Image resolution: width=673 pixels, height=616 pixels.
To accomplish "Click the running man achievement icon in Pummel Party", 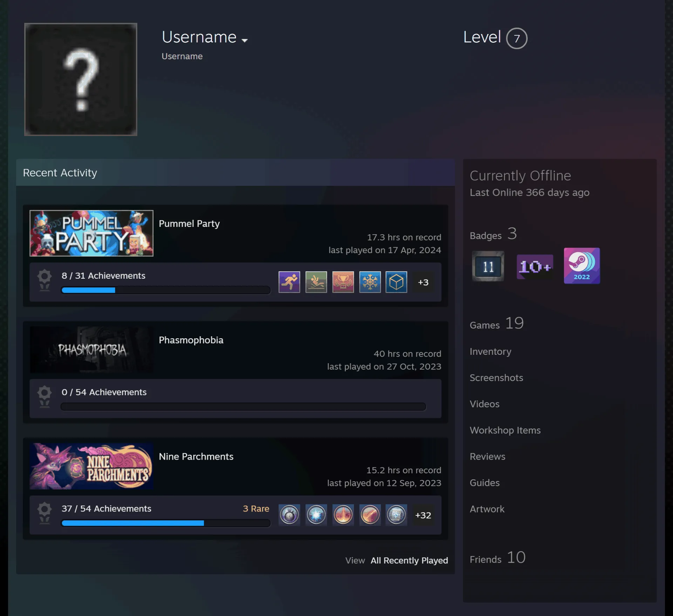I will pos(289,282).
